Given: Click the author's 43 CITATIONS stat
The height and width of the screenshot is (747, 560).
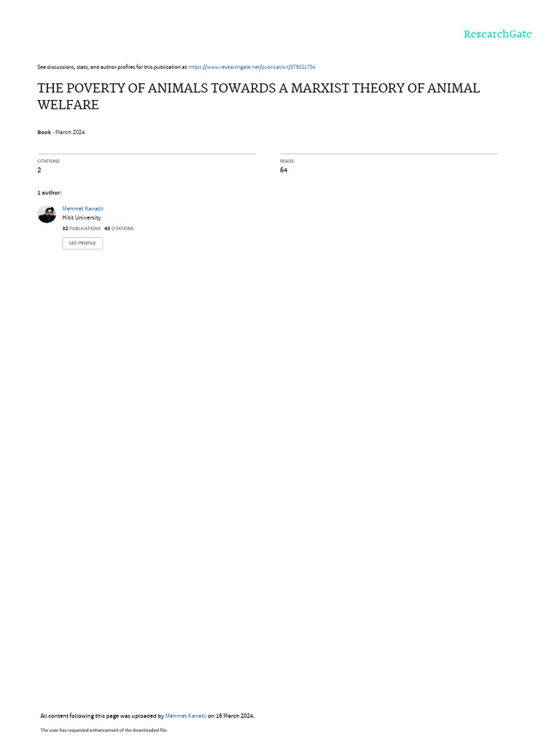Looking at the screenshot, I should [x=119, y=228].
